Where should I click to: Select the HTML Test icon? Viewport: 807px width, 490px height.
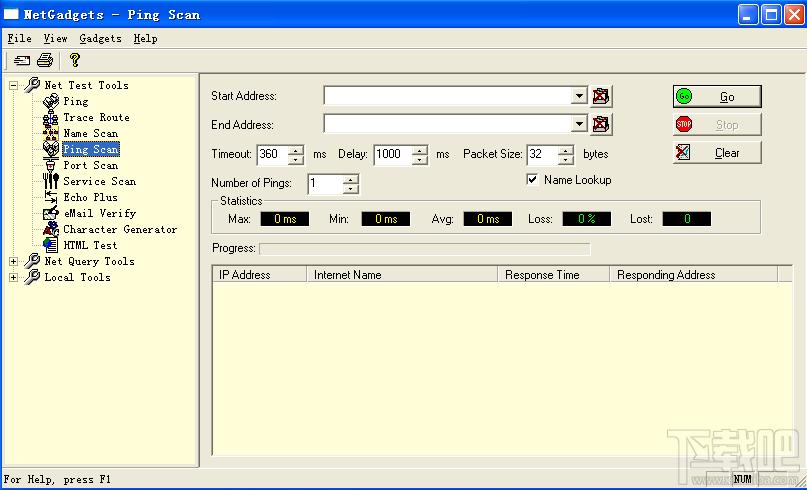(50, 245)
